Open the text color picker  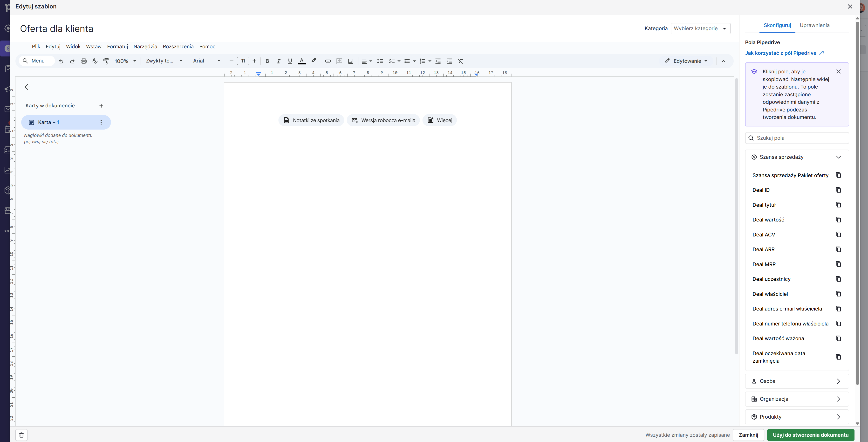click(301, 61)
